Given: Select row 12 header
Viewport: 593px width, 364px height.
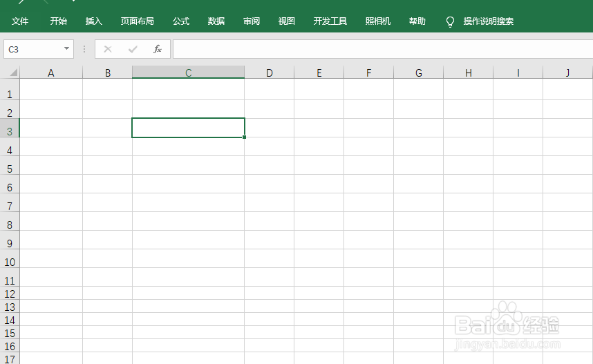Looking at the screenshot, I should pos(10,294).
